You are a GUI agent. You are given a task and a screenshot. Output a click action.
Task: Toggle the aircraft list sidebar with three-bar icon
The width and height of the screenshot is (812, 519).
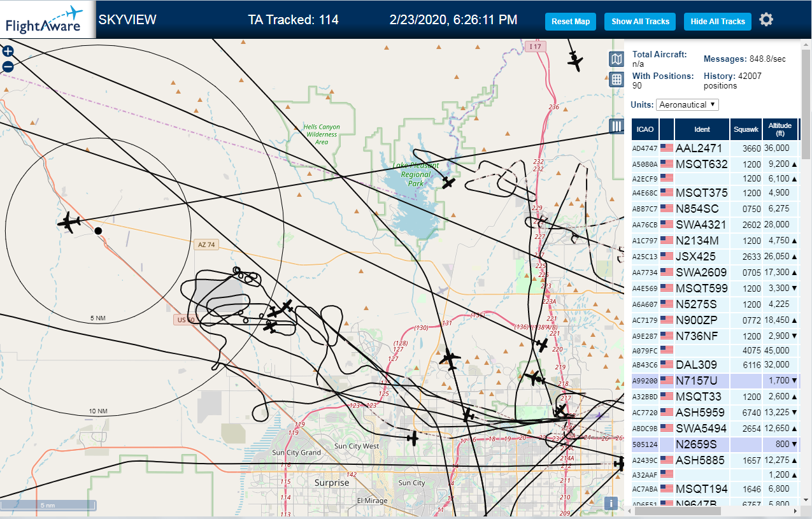coord(616,126)
